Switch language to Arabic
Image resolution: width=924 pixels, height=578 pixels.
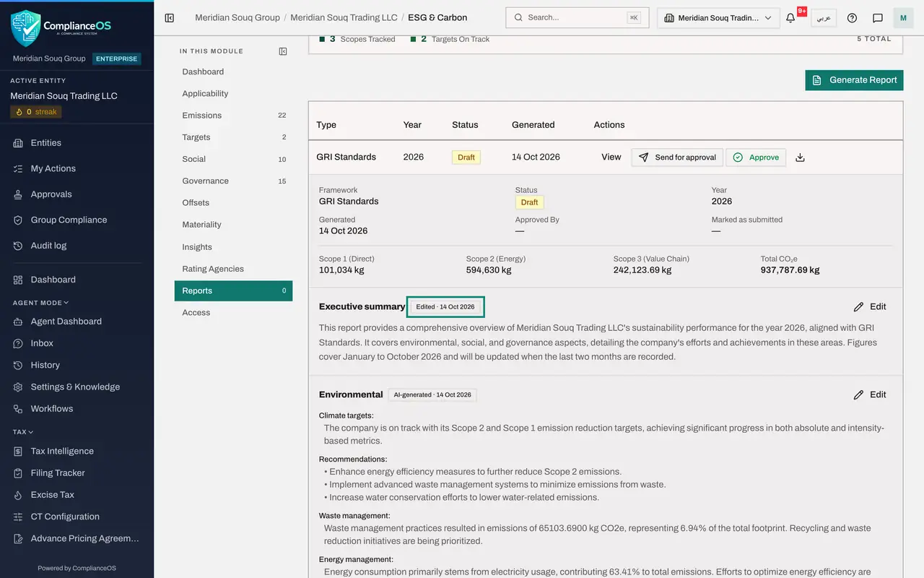click(824, 18)
